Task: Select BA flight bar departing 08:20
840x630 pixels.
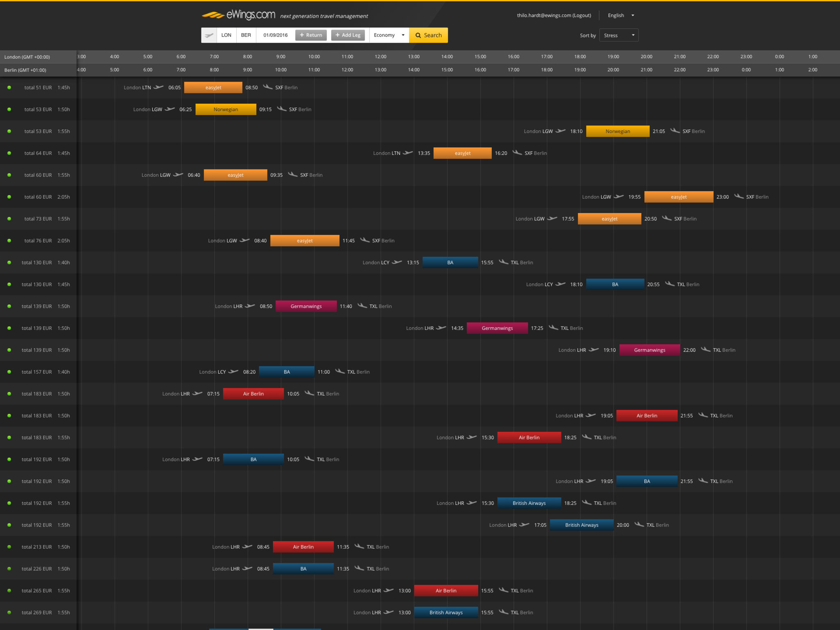Action: (287, 372)
